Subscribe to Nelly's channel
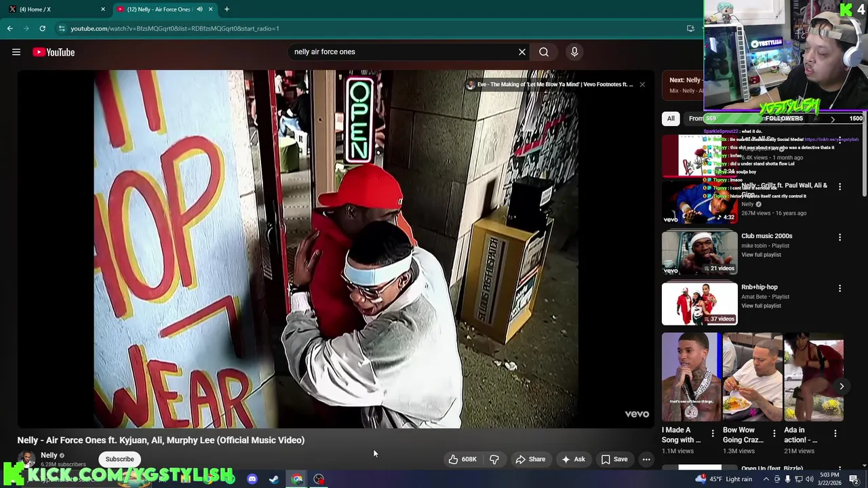 coord(119,459)
